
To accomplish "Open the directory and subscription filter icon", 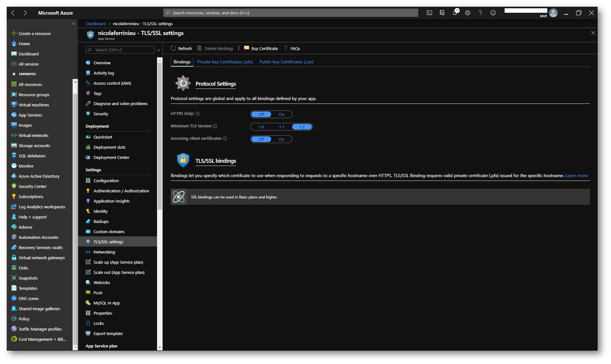I will coord(442,13).
